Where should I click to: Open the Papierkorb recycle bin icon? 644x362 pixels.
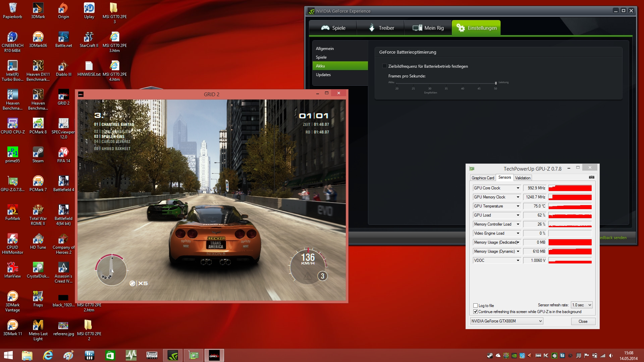(x=12, y=11)
